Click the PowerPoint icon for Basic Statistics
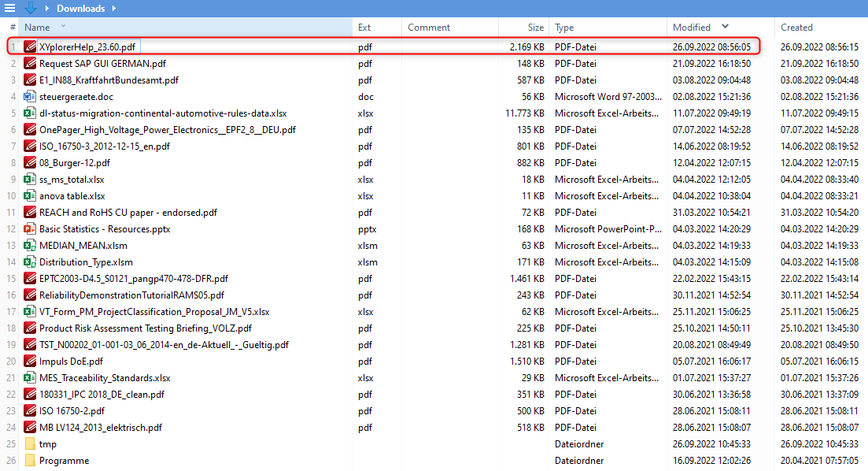 [x=30, y=229]
